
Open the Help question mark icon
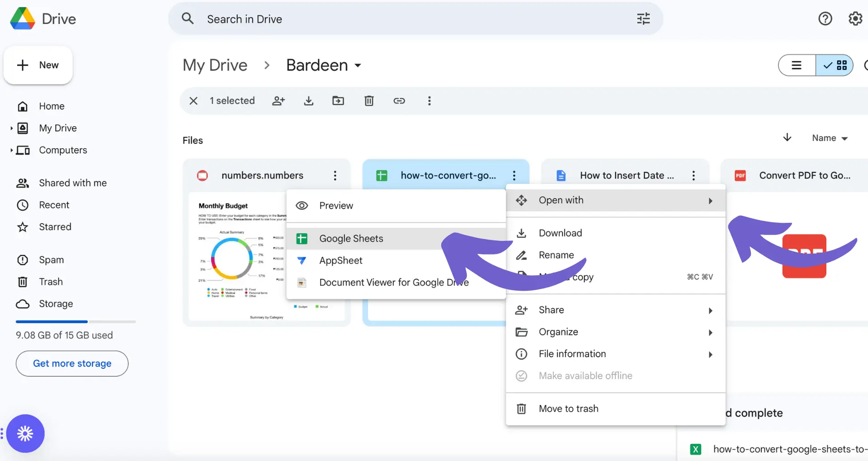(825, 19)
